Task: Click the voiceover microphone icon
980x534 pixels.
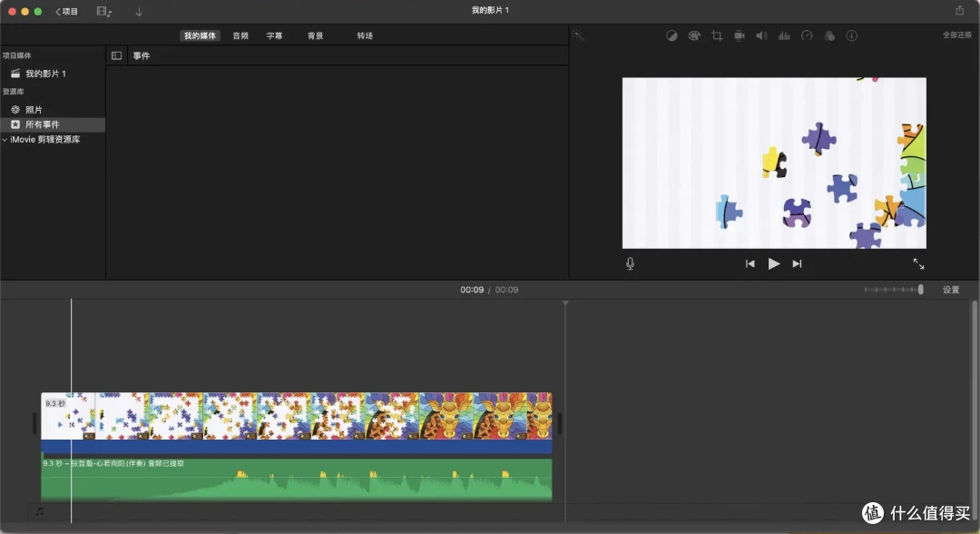Action: [x=630, y=264]
